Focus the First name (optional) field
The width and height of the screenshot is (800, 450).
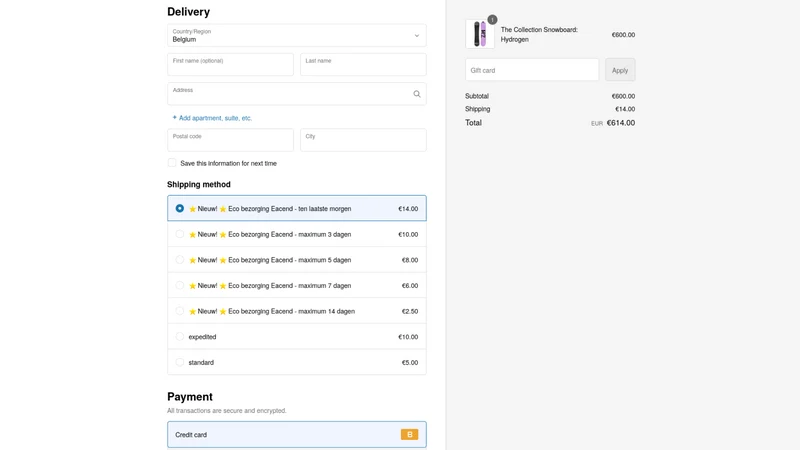pyautogui.click(x=231, y=65)
